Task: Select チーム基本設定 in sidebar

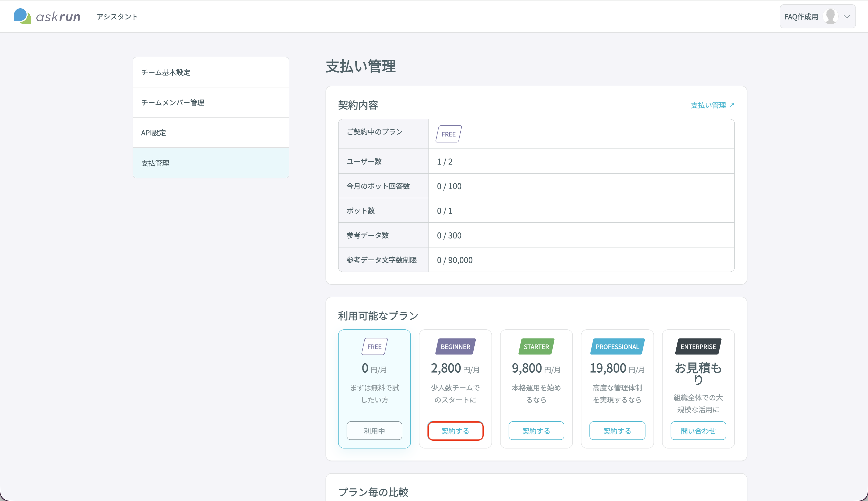Action: [x=211, y=72]
